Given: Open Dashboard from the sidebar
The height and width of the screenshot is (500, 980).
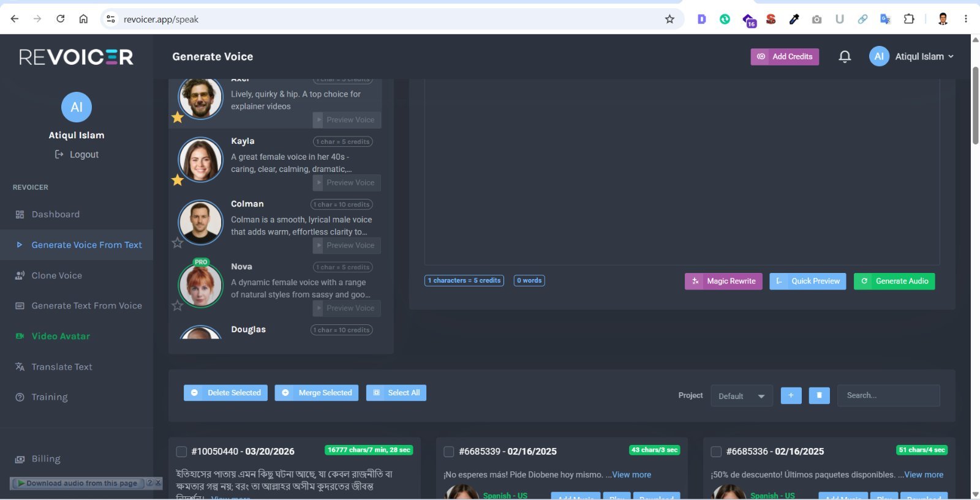Looking at the screenshot, I should click(x=55, y=214).
